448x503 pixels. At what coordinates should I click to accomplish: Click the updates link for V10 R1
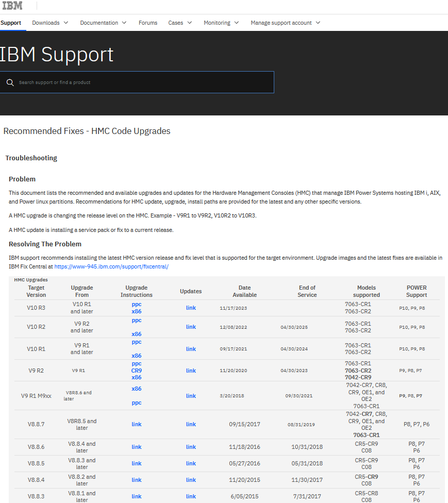(x=191, y=348)
